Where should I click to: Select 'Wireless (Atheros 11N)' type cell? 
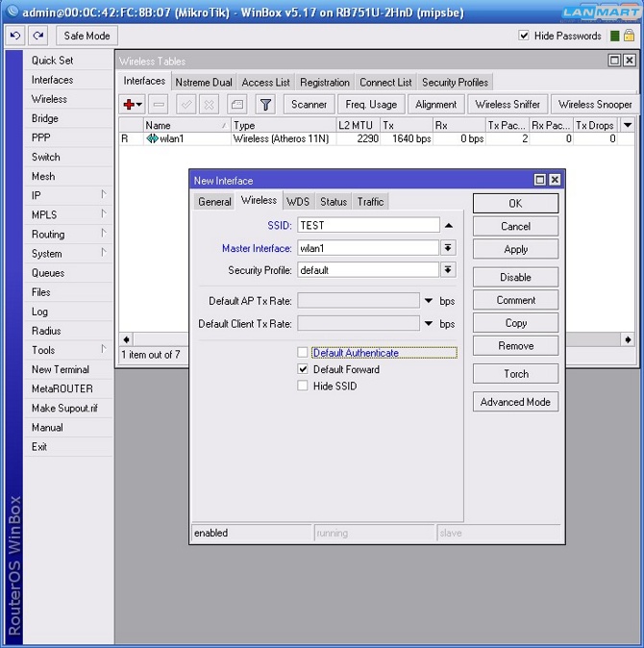(284, 138)
